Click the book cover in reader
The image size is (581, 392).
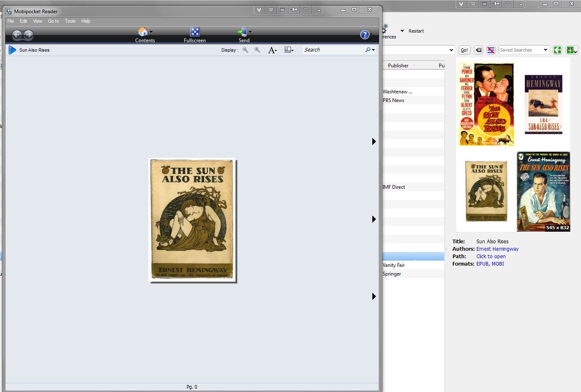(193, 220)
